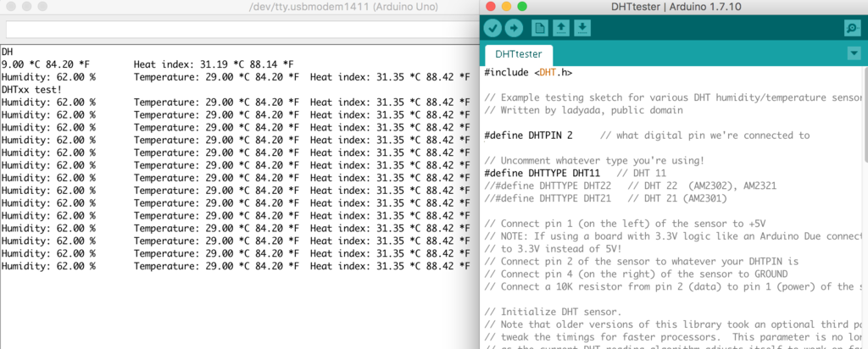Click the Verify sketch checkmark icon
The image size is (868, 349).
tap(492, 28)
